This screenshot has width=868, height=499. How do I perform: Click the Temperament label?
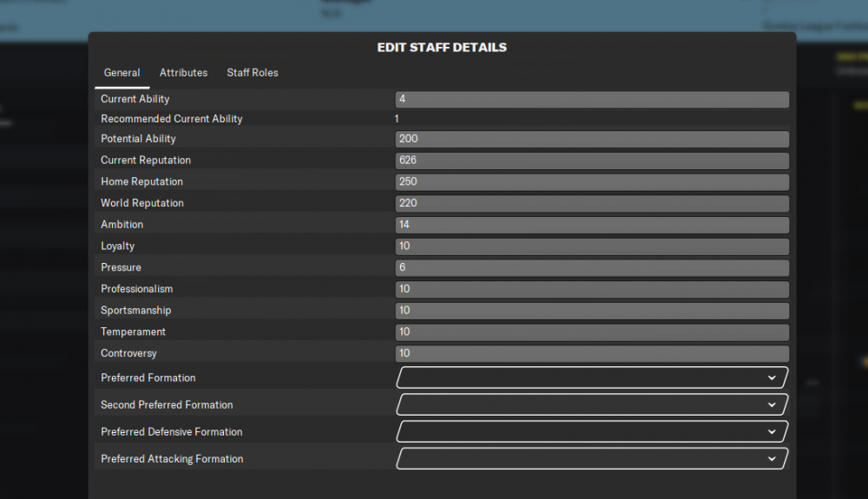point(133,332)
